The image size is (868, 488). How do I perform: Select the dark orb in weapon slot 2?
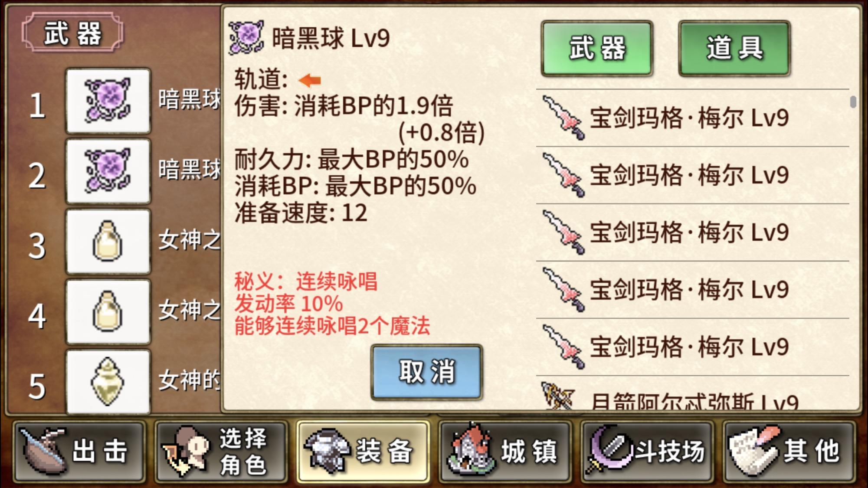[x=108, y=171]
